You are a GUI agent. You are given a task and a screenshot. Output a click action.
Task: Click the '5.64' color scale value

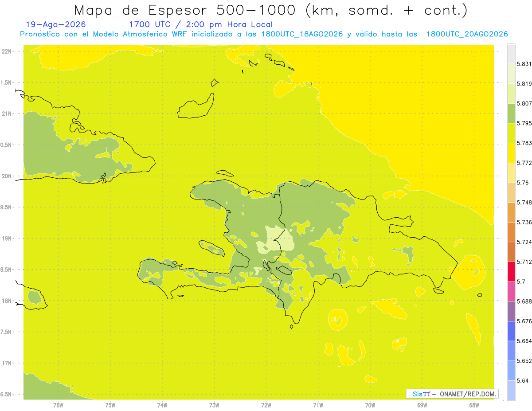point(523,380)
